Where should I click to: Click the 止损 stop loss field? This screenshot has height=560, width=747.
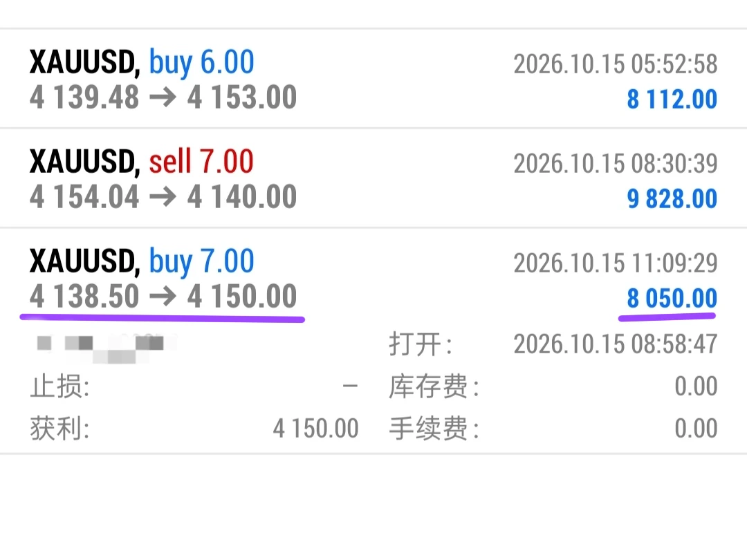194,386
